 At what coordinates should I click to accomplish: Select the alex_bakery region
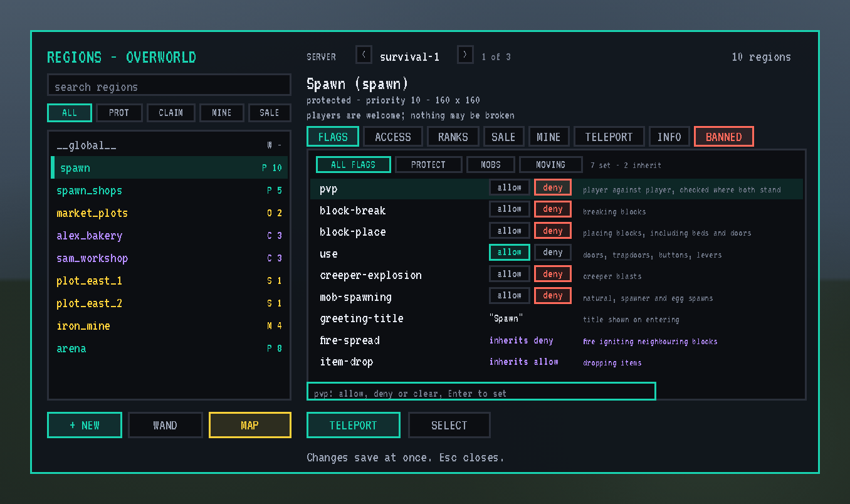click(169, 236)
